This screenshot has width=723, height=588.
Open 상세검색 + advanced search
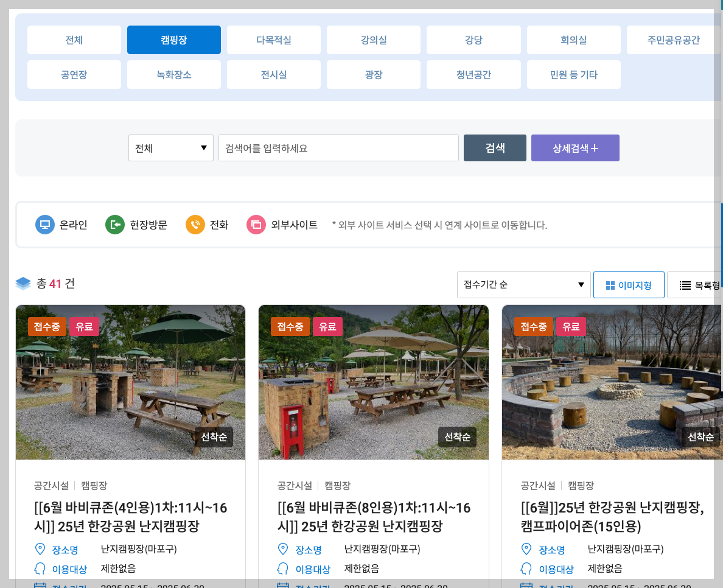pyautogui.click(x=575, y=148)
